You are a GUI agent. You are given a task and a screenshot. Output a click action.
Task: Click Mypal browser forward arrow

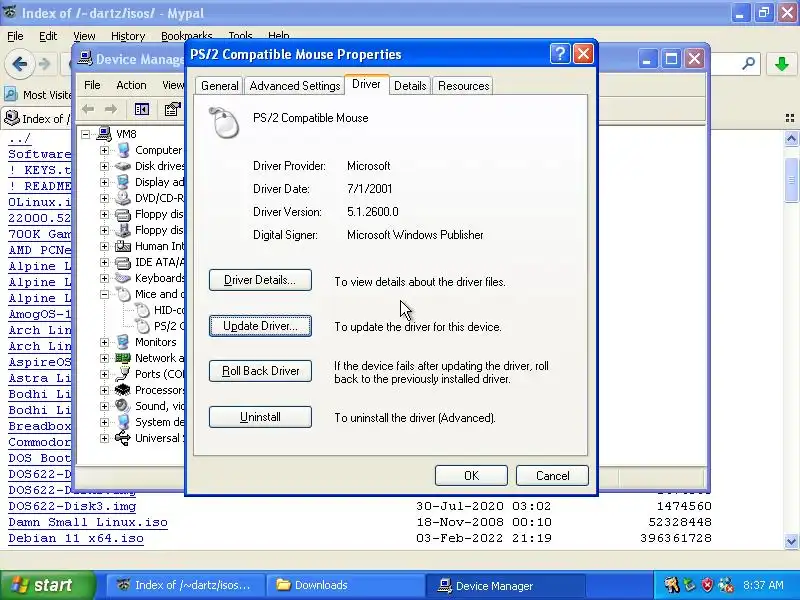45,64
